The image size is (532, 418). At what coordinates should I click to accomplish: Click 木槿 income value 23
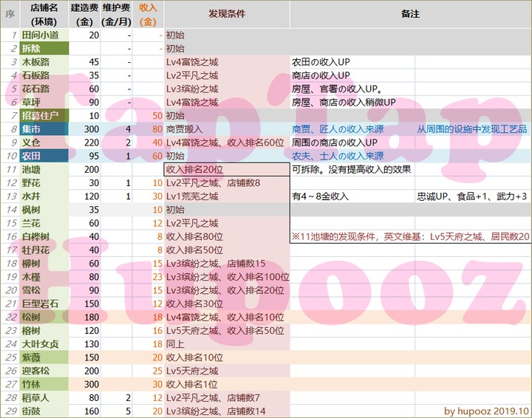point(148,277)
